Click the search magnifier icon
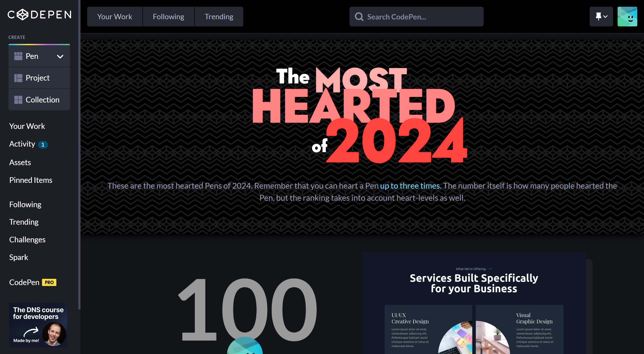This screenshot has height=354, width=644. coord(359,17)
